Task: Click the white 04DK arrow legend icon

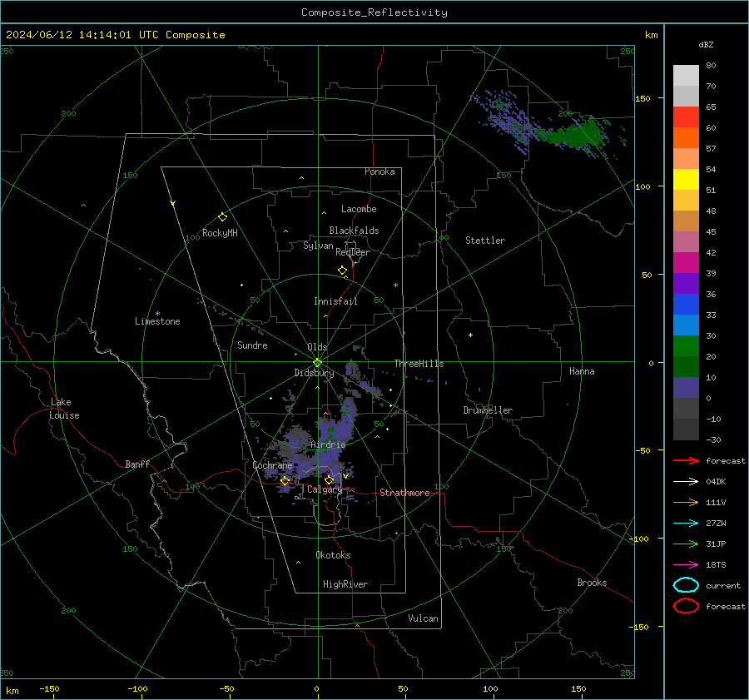Action: point(686,481)
